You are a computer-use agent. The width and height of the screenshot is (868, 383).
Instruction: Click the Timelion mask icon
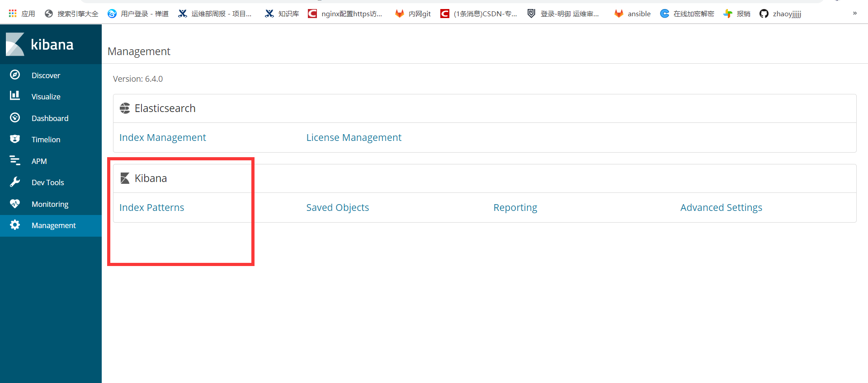click(x=15, y=139)
